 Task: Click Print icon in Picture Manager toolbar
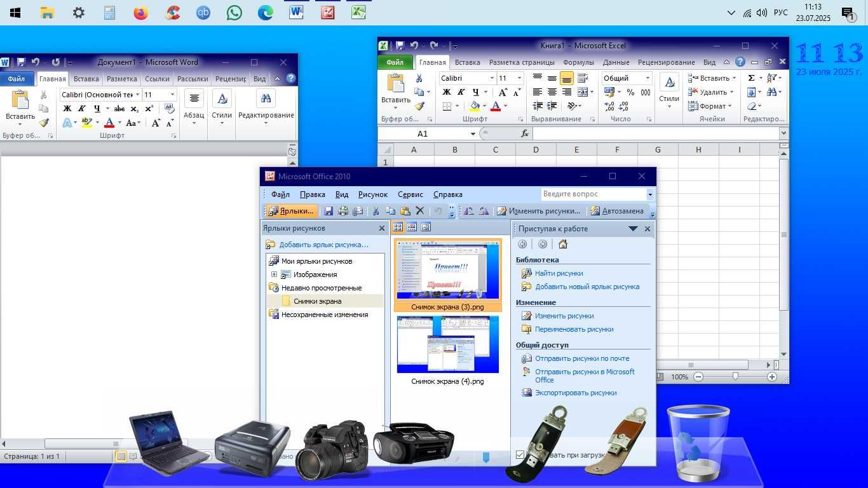343,211
